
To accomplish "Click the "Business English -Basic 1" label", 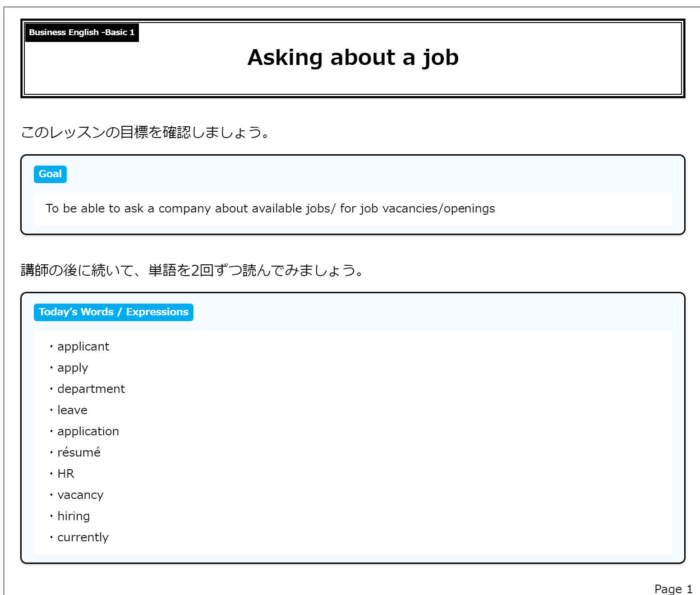I will click(82, 32).
